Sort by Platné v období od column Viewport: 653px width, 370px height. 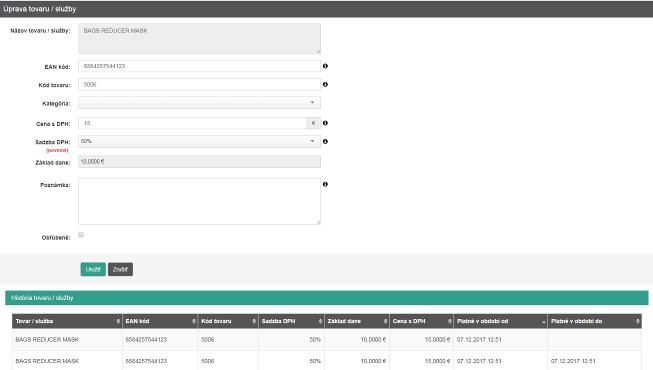pyautogui.click(x=501, y=321)
